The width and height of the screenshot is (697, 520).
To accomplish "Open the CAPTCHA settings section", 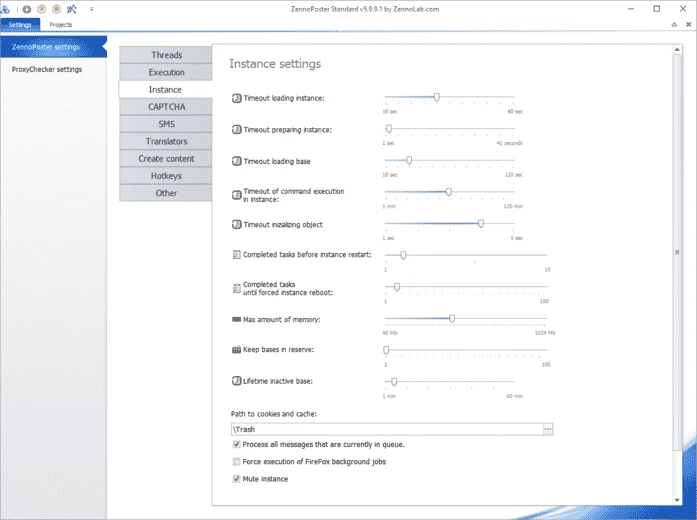I will (165, 107).
